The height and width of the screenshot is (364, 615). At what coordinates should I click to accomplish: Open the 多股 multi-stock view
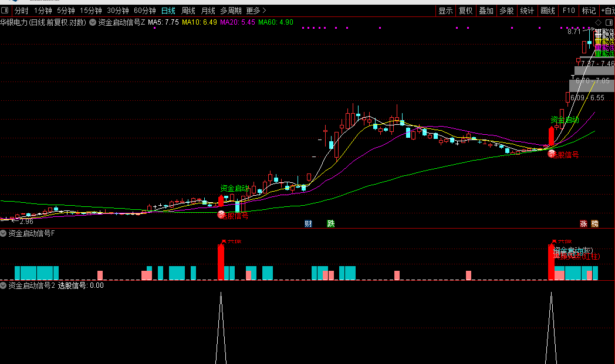(507, 11)
